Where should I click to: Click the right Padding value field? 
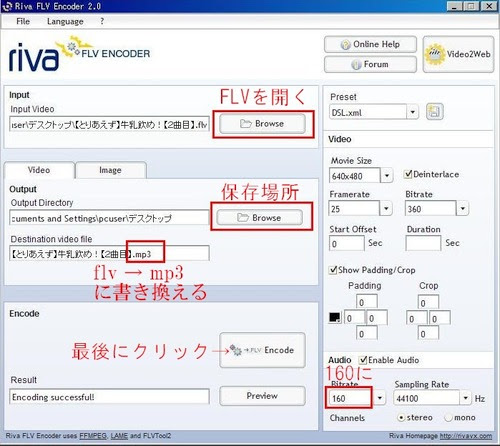(377, 318)
